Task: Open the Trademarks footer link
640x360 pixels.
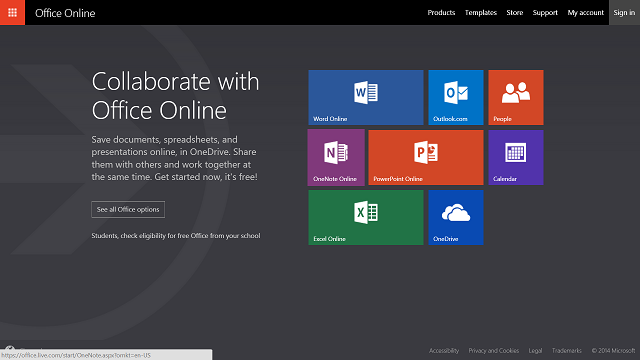Action: [x=567, y=351]
